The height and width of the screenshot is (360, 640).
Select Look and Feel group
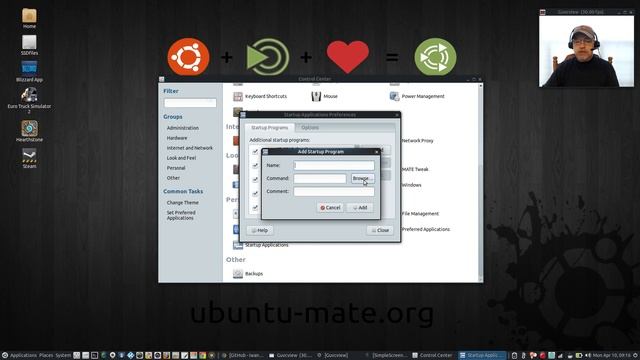click(181, 158)
